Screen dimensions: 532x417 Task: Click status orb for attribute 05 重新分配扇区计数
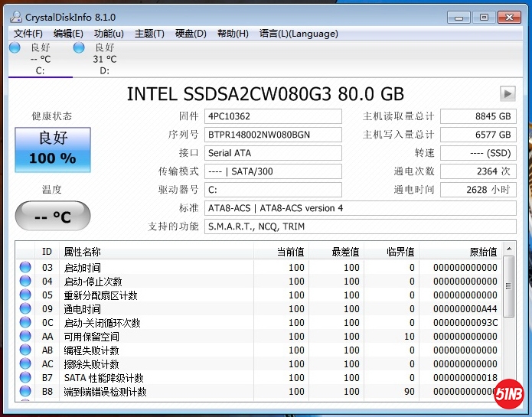point(25,295)
